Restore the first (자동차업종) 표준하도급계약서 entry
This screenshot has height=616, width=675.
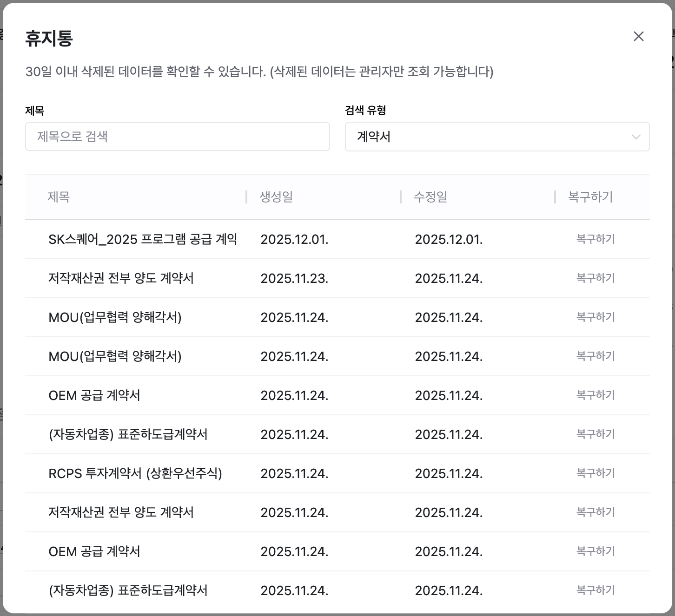click(595, 434)
